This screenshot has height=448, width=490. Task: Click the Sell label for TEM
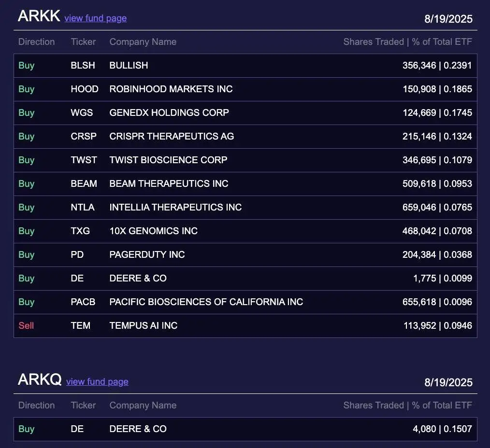[27, 325]
